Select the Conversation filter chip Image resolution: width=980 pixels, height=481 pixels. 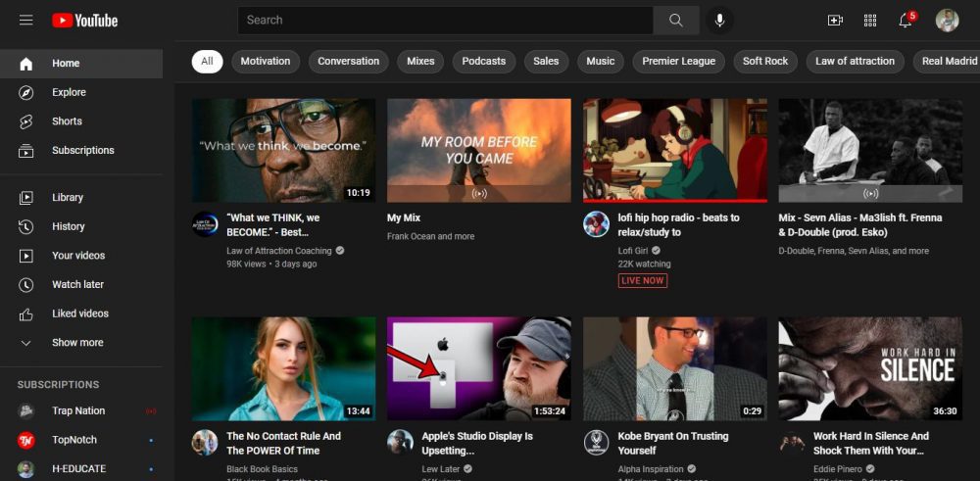coord(348,61)
